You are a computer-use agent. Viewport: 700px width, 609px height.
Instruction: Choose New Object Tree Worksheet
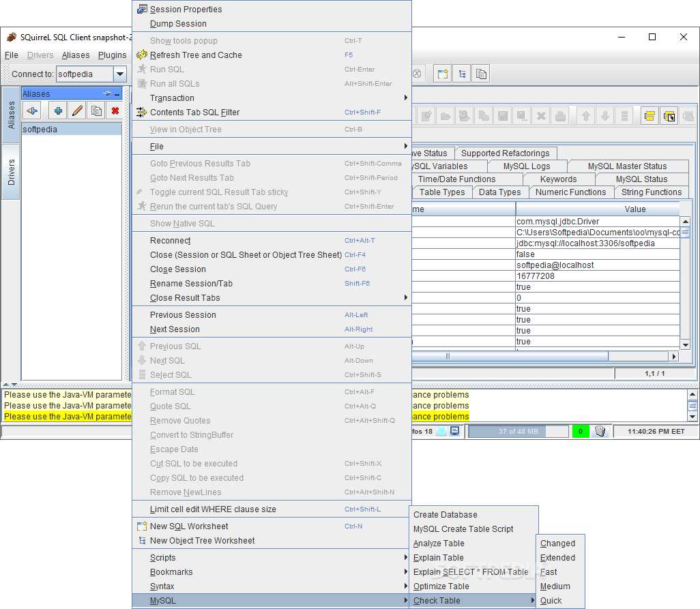pyautogui.click(x=272, y=541)
